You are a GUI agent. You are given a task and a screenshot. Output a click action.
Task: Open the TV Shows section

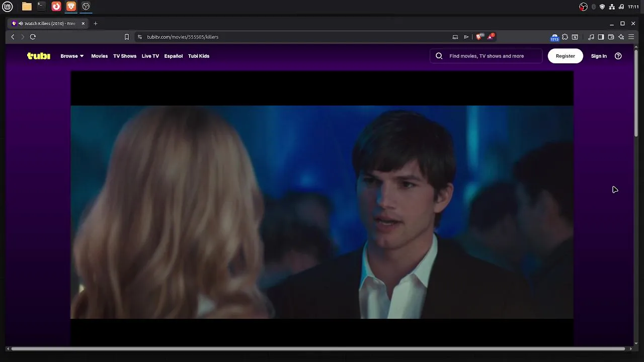(125, 56)
